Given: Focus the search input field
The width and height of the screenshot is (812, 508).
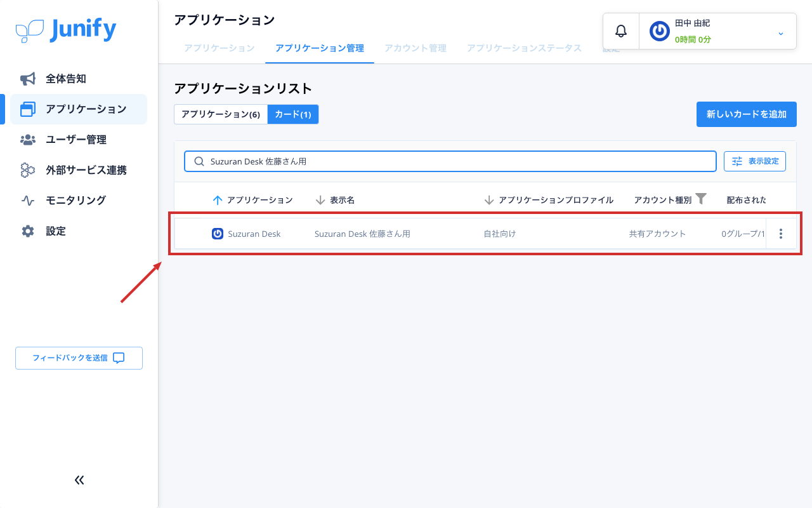Looking at the screenshot, I should coord(450,161).
